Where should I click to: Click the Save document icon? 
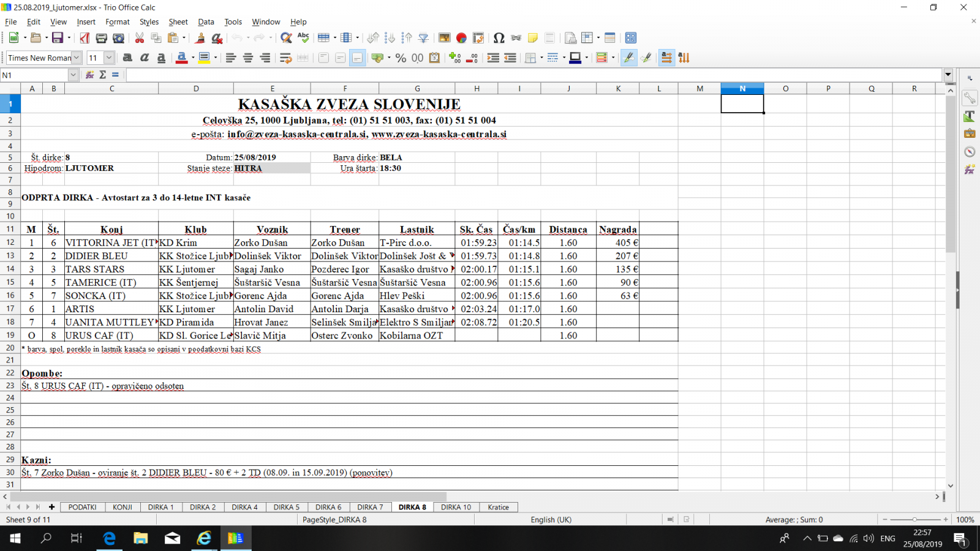pos(58,38)
